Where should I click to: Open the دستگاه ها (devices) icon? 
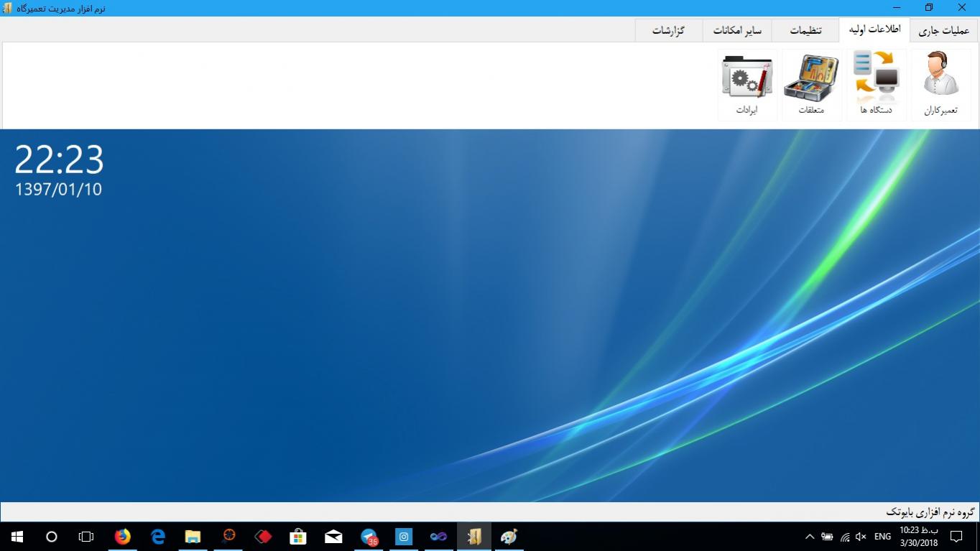[x=876, y=84]
